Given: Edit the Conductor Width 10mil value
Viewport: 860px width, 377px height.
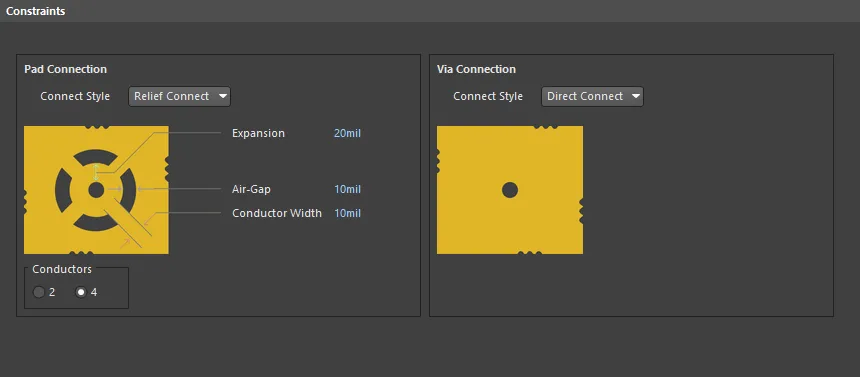Looking at the screenshot, I should click(347, 213).
